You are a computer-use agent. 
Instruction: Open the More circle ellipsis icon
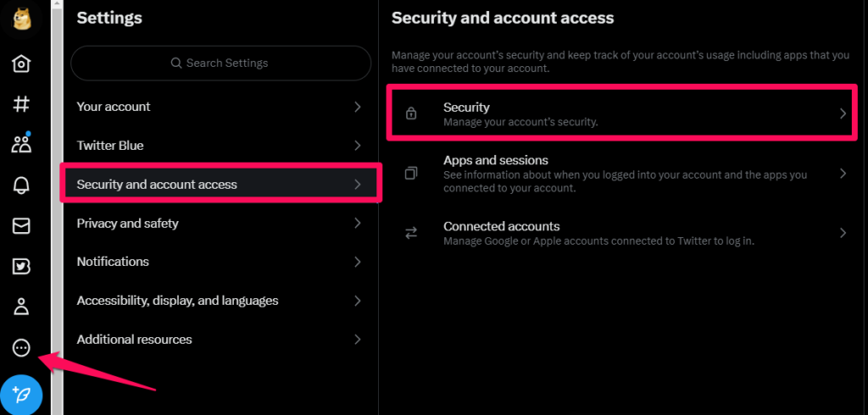coord(21,348)
